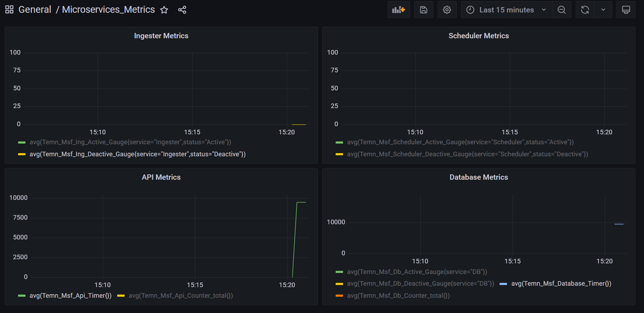
Task: Go to the General folder link
Action: (x=35, y=10)
